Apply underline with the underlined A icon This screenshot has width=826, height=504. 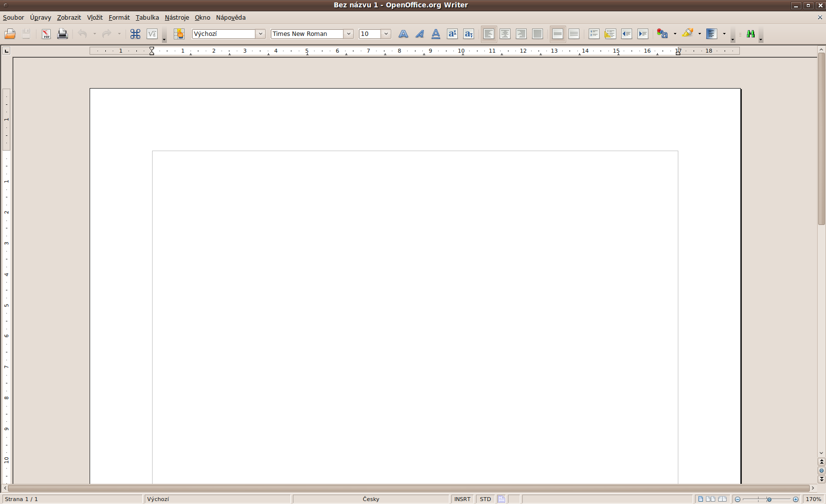[436, 34]
